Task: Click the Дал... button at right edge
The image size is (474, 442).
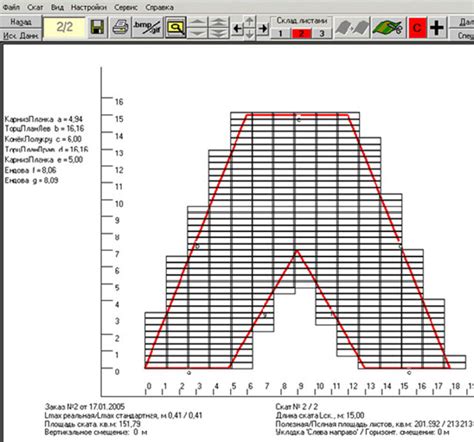Action: (x=462, y=22)
